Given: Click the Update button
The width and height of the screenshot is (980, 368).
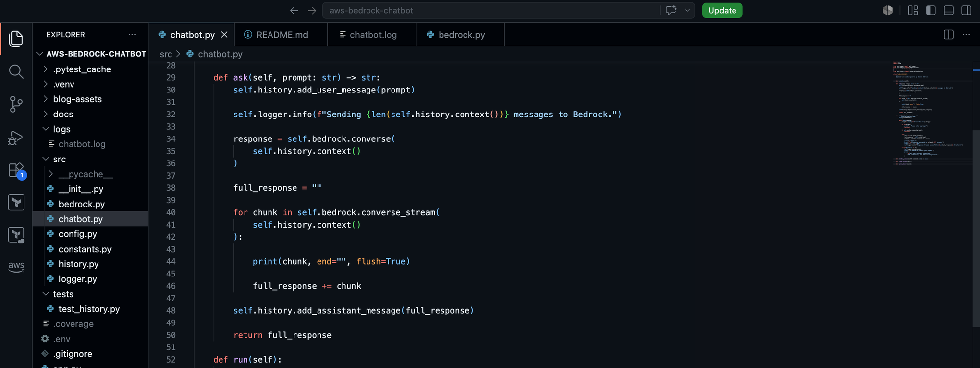Looking at the screenshot, I should point(722,10).
